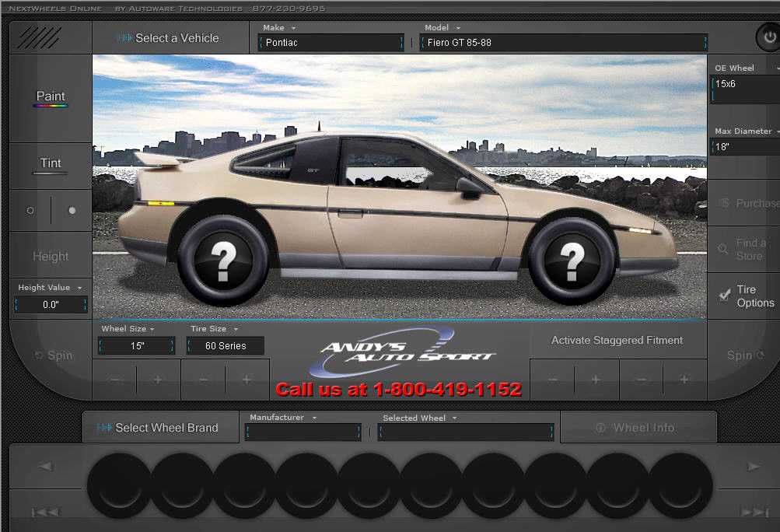
Task: Click the 15x6 OE wheel value
Action: point(726,83)
